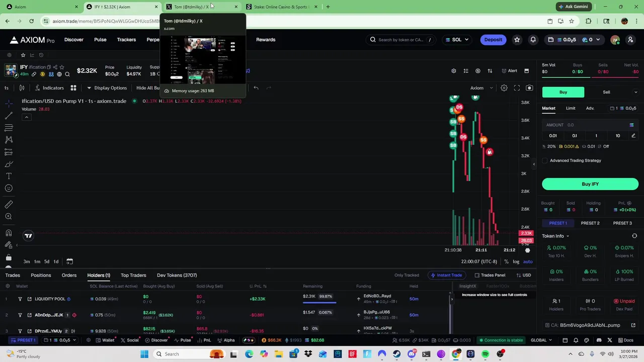The width and height of the screenshot is (644, 362).
Task: Open Spotify from the Windows taskbar
Action: click(x=485, y=354)
